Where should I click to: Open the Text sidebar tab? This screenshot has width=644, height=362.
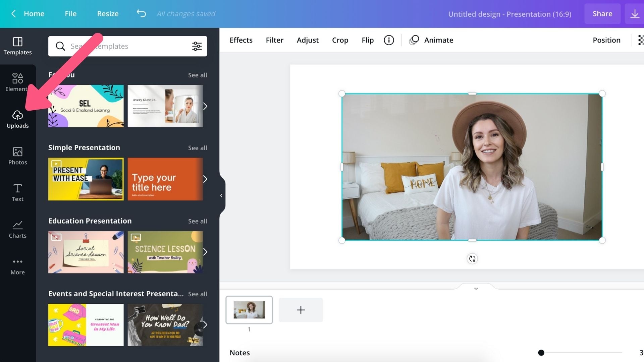[17, 193]
